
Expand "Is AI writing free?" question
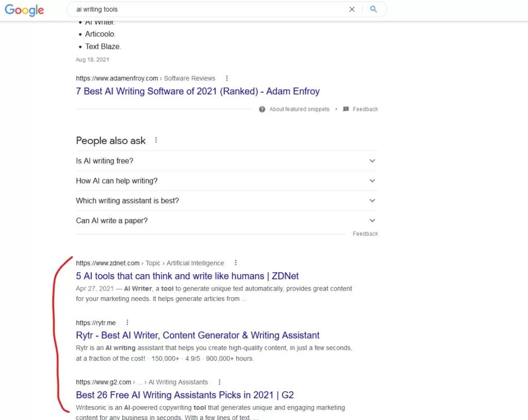click(227, 161)
